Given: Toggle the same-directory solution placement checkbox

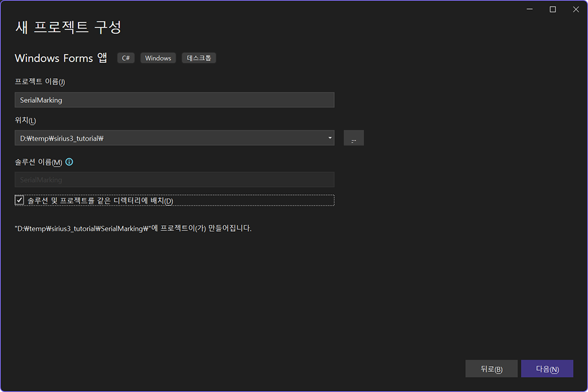Looking at the screenshot, I should tap(20, 201).
